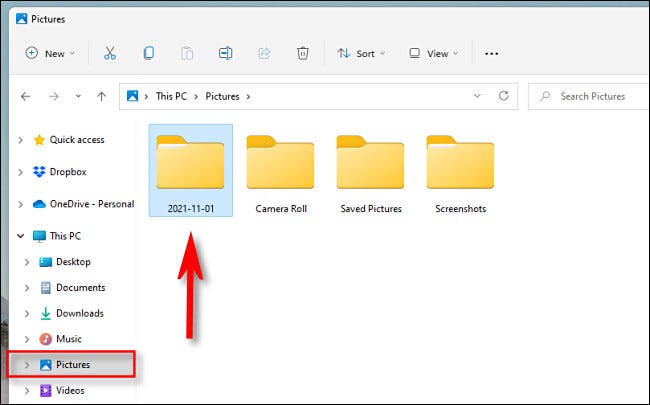This screenshot has width=650, height=405.
Task: Click the Rename icon in toolbar
Action: click(x=225, y=53)
